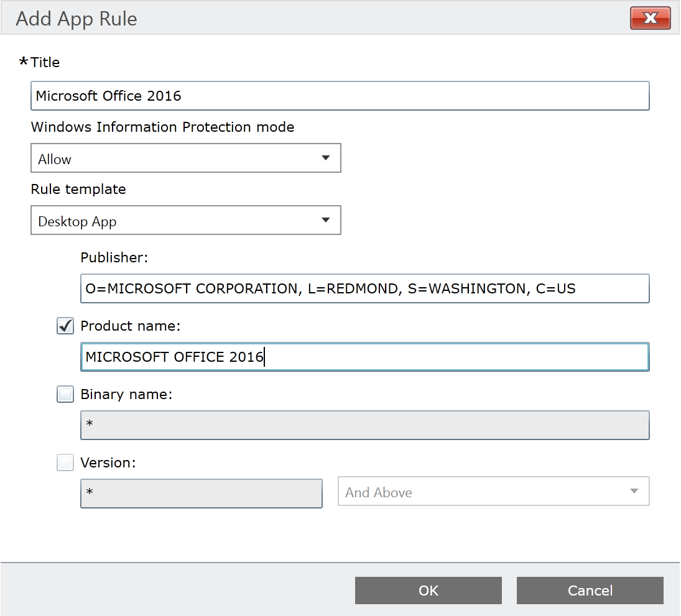Screen dimensions: 681x616
Task: Enable the Version checkbox
Action: [x=65, y=462]
